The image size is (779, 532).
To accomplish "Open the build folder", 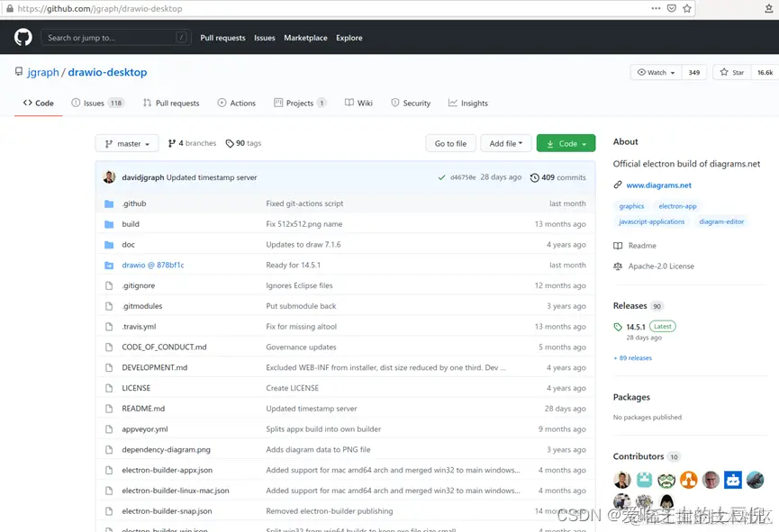I will tap(131, 224).
